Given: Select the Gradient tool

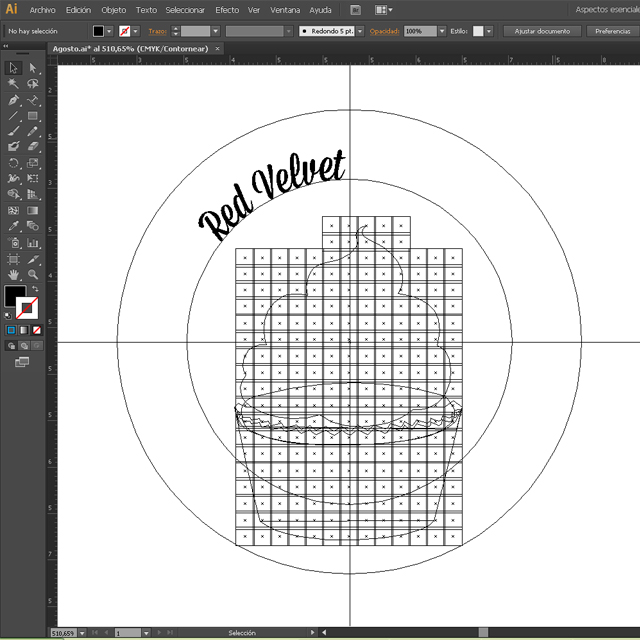Looking at the screenshot, I should click(33, 211).
